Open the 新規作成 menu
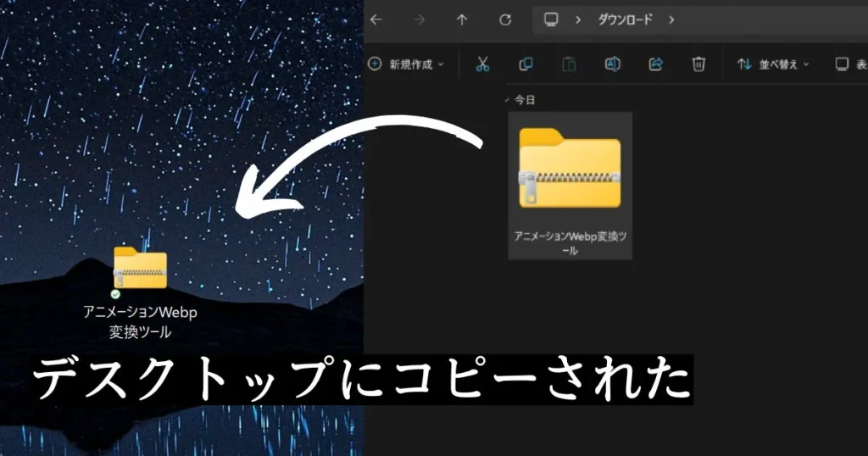The image size is (868, 456). (x=406, y=64)
